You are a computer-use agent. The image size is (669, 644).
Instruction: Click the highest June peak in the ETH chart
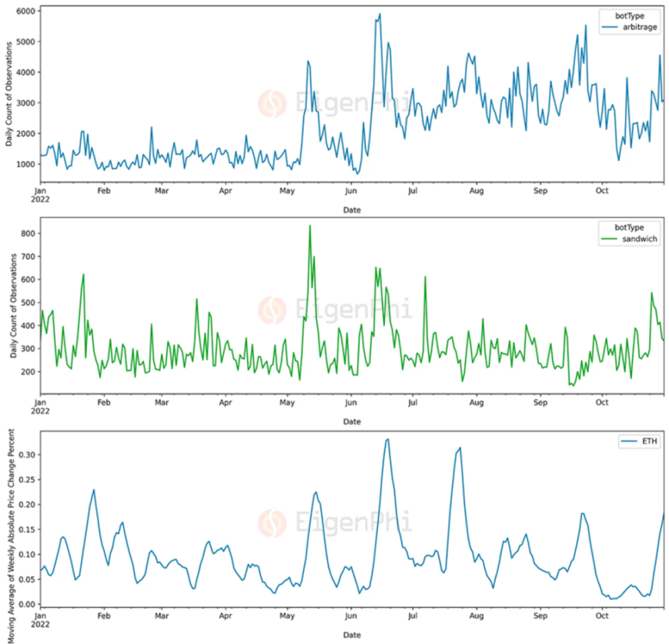(387, 439)
